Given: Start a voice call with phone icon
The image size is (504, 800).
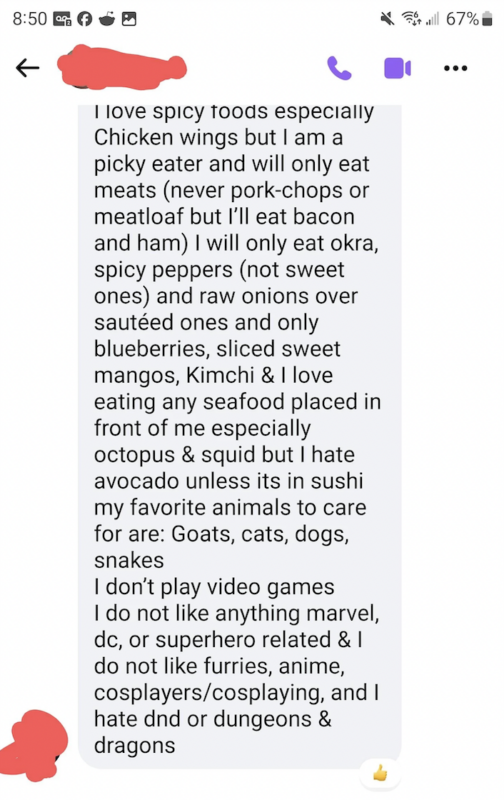Looking at the screenshot, I should coord(339,68).
